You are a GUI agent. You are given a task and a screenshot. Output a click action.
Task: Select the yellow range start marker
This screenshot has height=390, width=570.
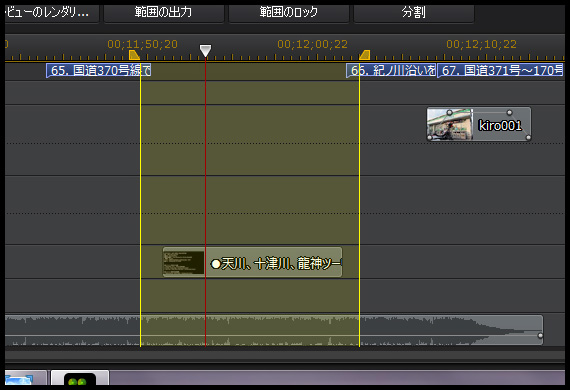tap(134, 55)
